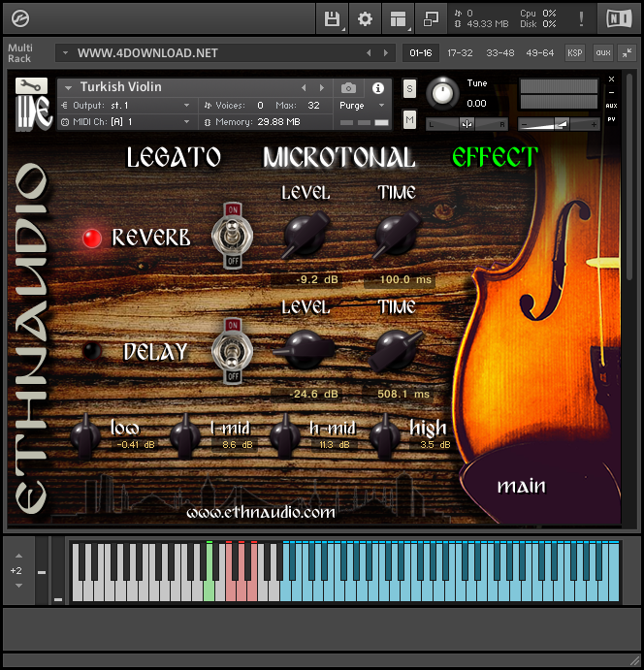The image size is (644, 670).
Task: Click the Kontakt logo icon
Action: pos(20,18)
